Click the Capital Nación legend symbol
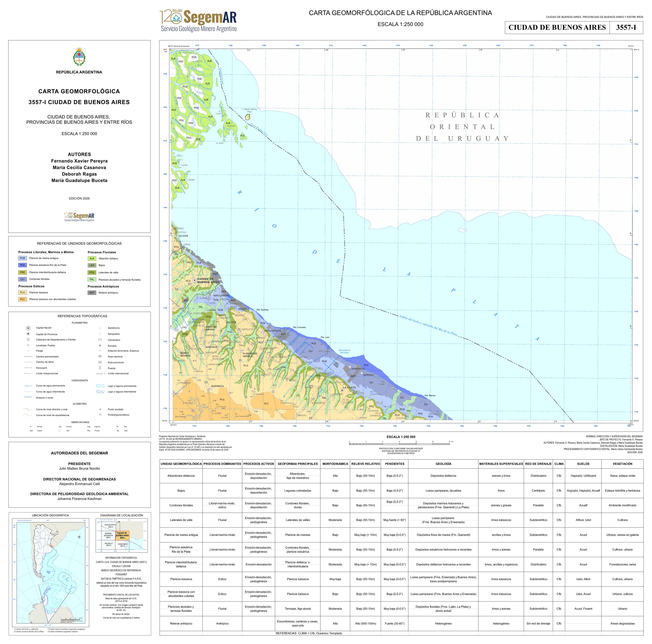Image resolution: width=652 pixels, height=644 pixels. click(28, 328)
